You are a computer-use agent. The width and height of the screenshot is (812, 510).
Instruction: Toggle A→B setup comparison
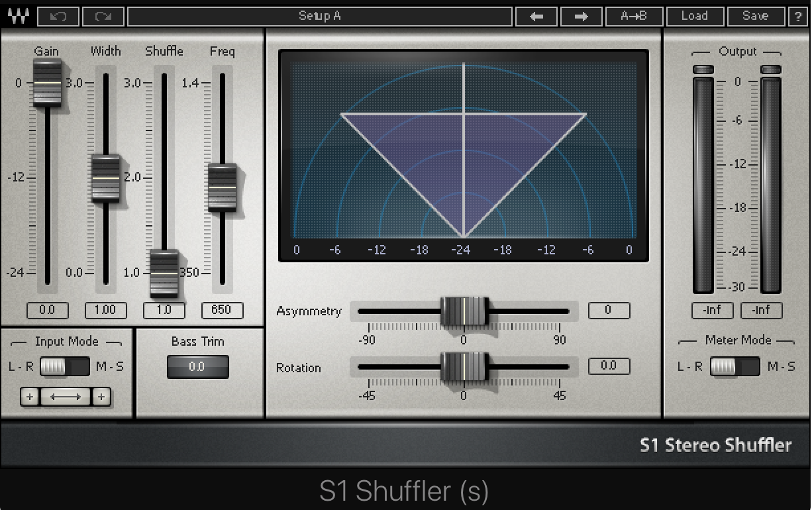click(634, 16)
